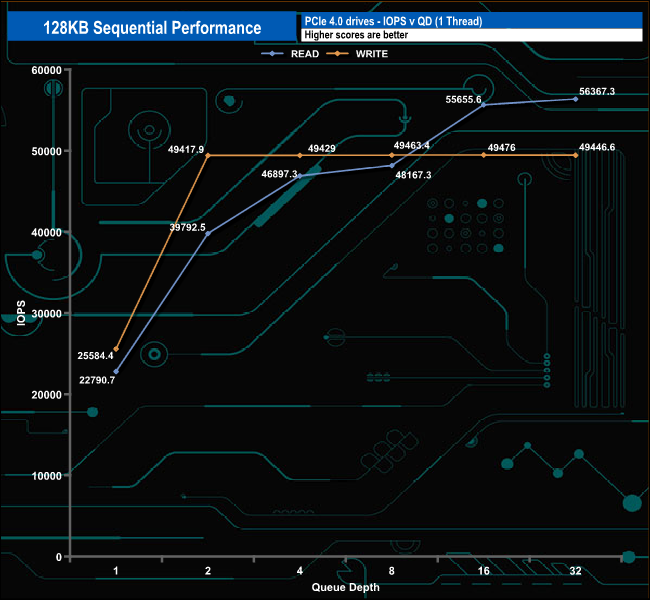650x600 pixels.
Task: Click the write data point at queue depth 1
Action: [x=116, y=349]
